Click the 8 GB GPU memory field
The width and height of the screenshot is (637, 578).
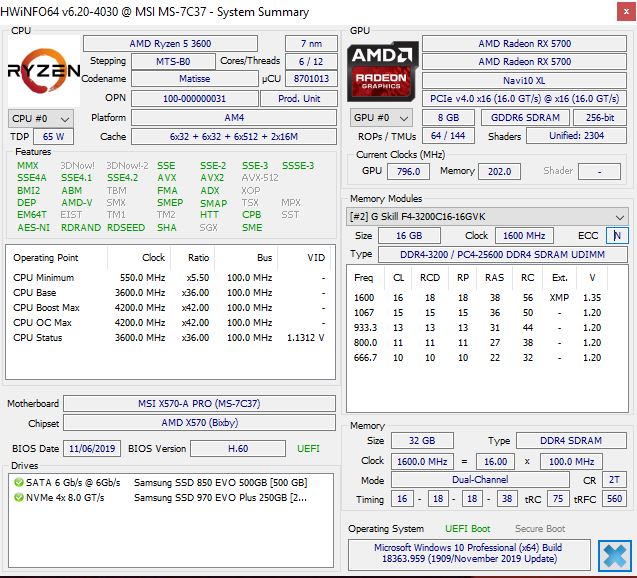(x=448, y=118)
